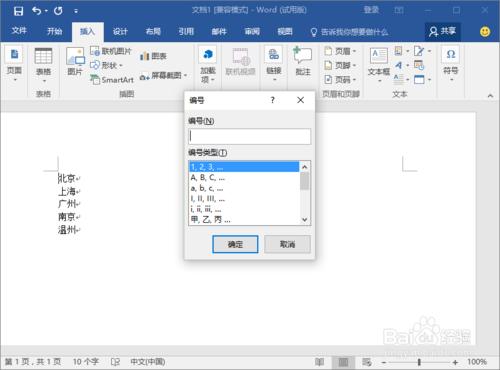Insert a text box with 文本框
The width and height of the screenshot is (500, 370).
379,64
